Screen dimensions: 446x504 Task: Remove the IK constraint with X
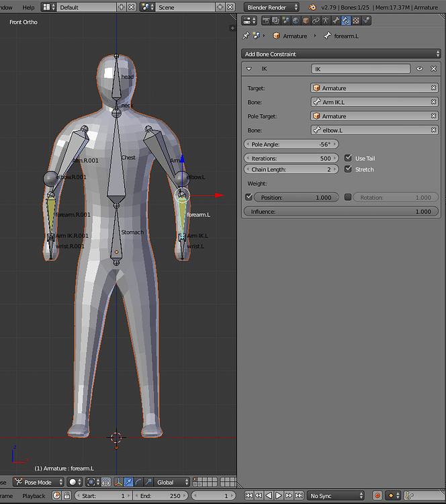pos(433,69)
